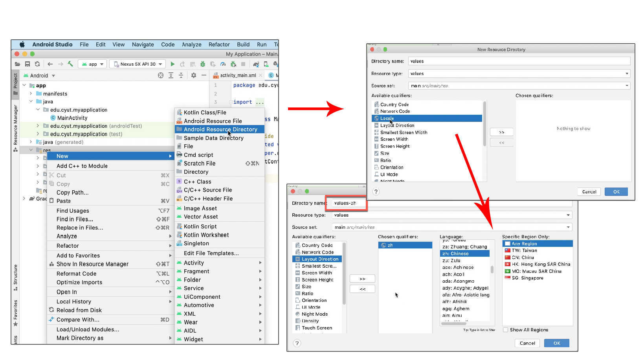Collapse the java folder in project tree
Screen dimensions: 644x364
point(31,101)
